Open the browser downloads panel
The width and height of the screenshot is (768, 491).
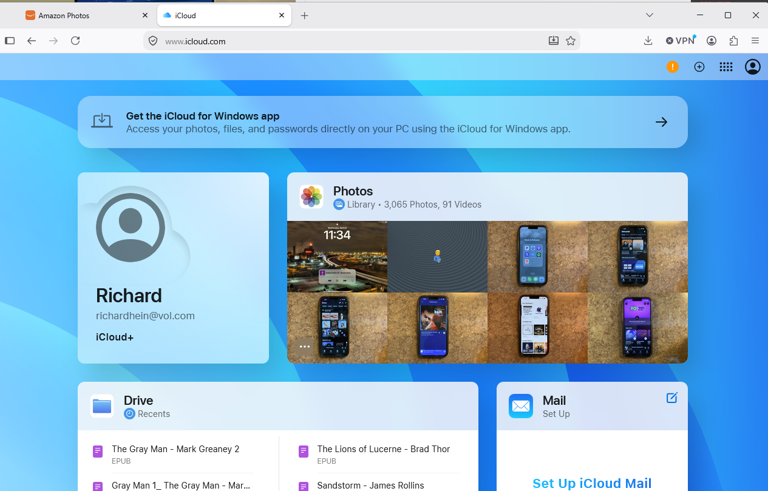[x=648, y=41]
